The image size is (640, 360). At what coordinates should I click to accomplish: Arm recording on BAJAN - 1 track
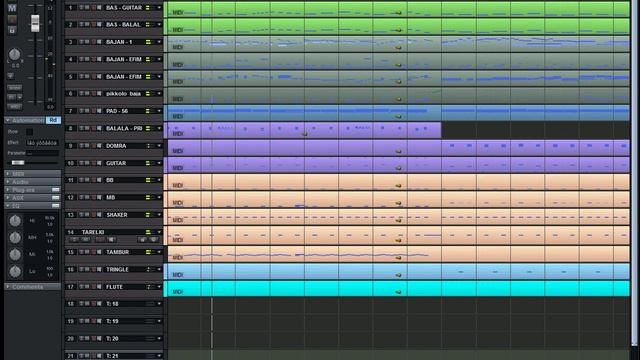(x=93, y=42)
